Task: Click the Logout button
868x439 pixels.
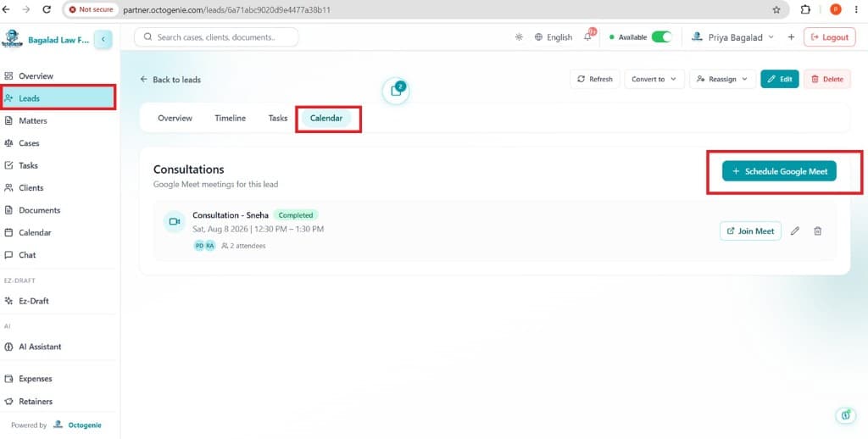Action: pyautogui.click(x=829, y=37)
